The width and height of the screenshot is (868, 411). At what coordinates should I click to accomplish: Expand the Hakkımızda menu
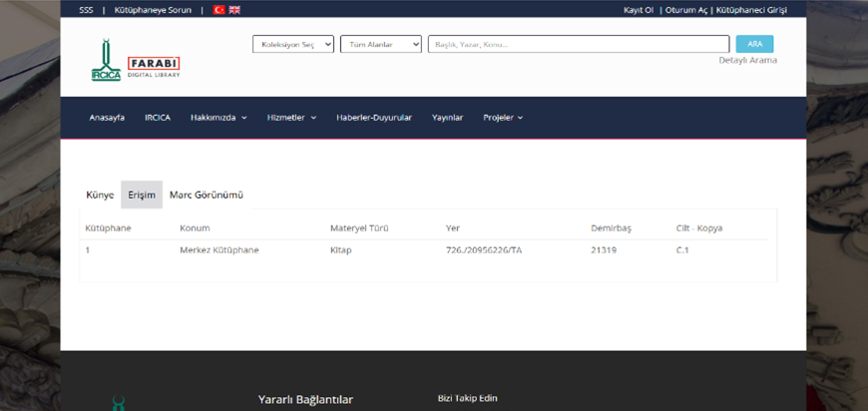pyautogui.click(x=218, y=118)
